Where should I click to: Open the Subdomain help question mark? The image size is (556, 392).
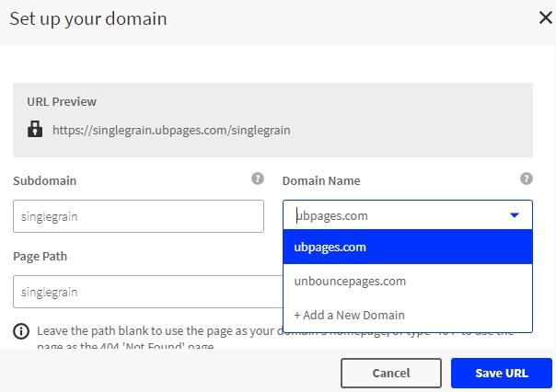[x=258, y=179]
